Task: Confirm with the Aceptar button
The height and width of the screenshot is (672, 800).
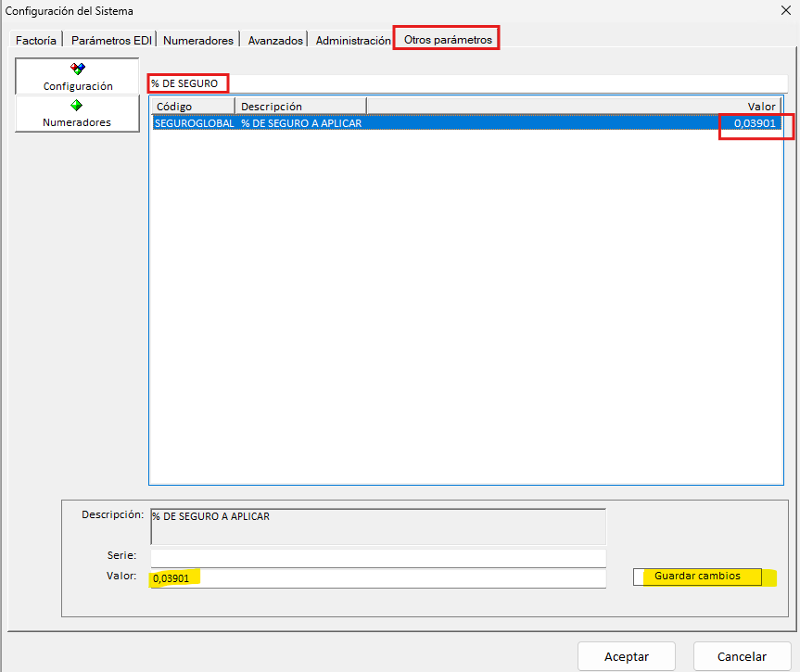Action: coord(627,656)
